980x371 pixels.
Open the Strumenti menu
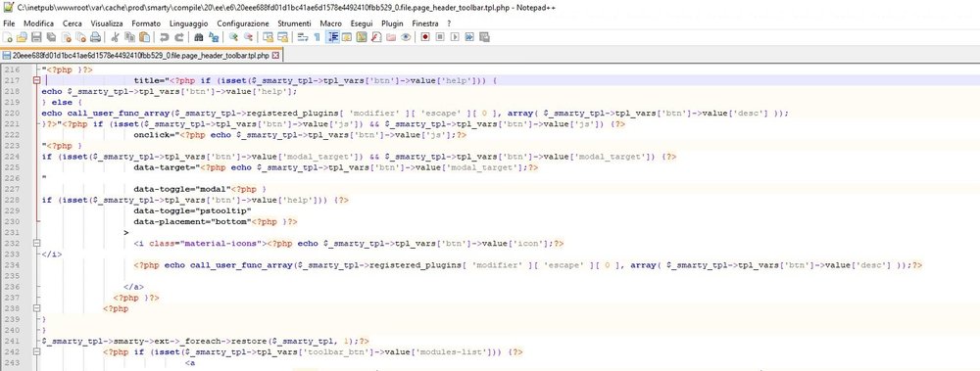(294, 23)
